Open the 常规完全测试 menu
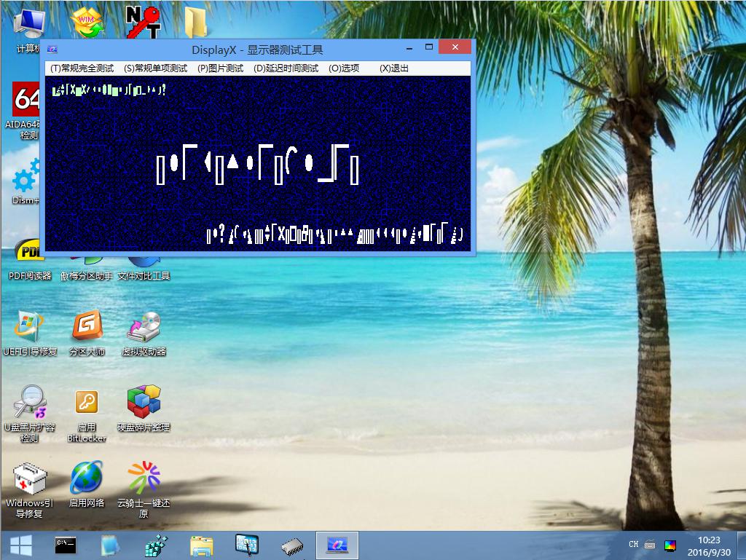Image resolution: width=746 pixels, height=560 pixels. tap(82, 68)
